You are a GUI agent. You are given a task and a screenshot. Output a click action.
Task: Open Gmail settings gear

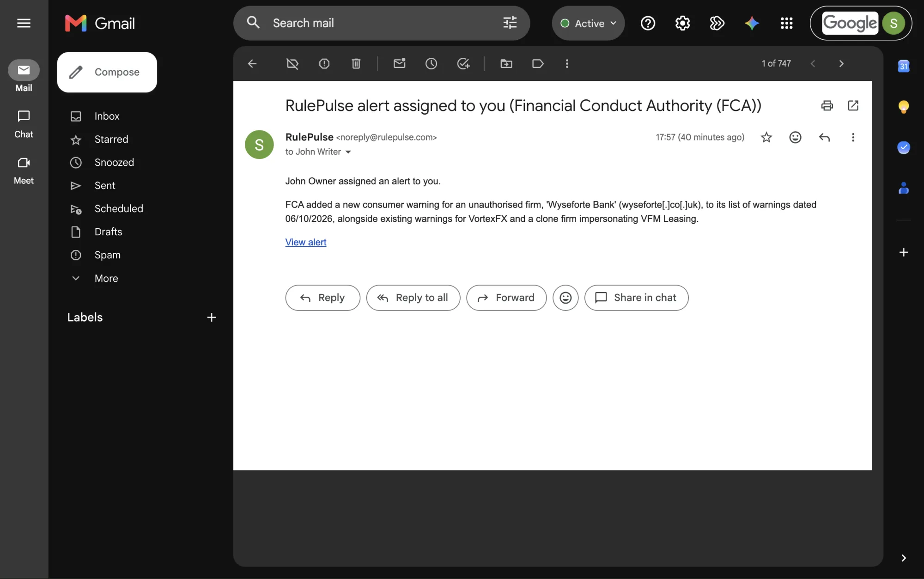[x=682, y=23]
